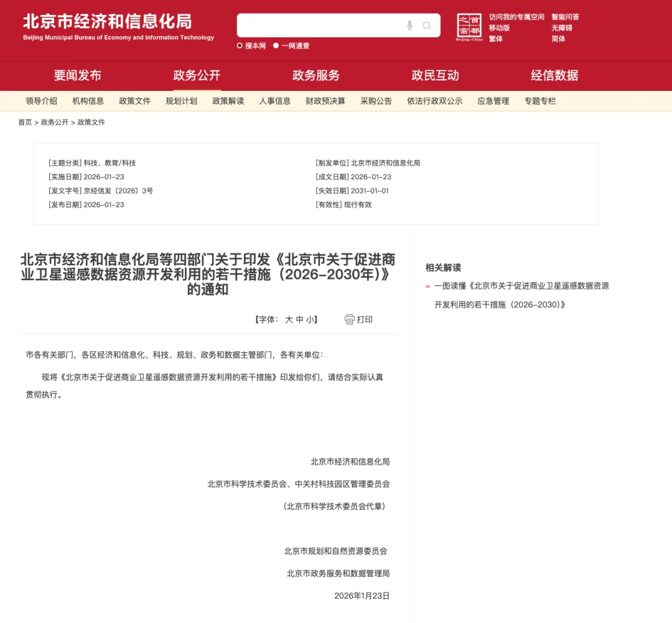672x623 pixels.
Task: Go to 规划计划 submenu
Action: [181, 101]
